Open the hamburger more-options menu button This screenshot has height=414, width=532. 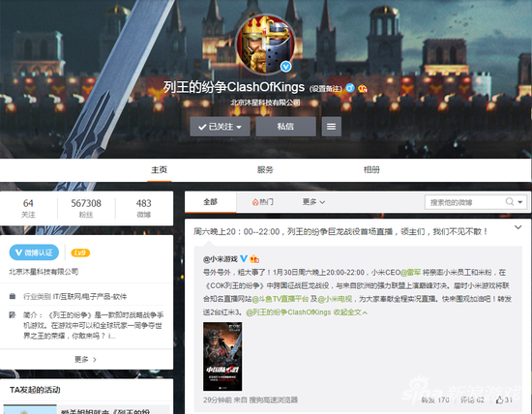[331, 127]
